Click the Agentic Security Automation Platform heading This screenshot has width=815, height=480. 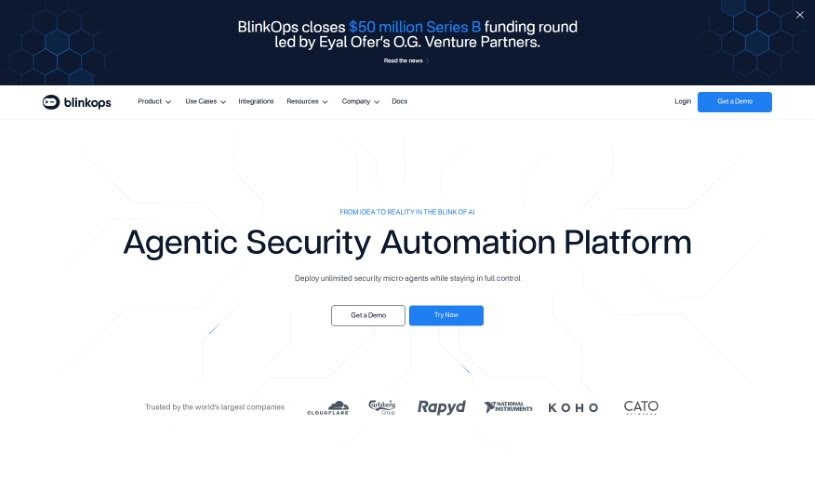pyautogui.click(x=407, y=243)
